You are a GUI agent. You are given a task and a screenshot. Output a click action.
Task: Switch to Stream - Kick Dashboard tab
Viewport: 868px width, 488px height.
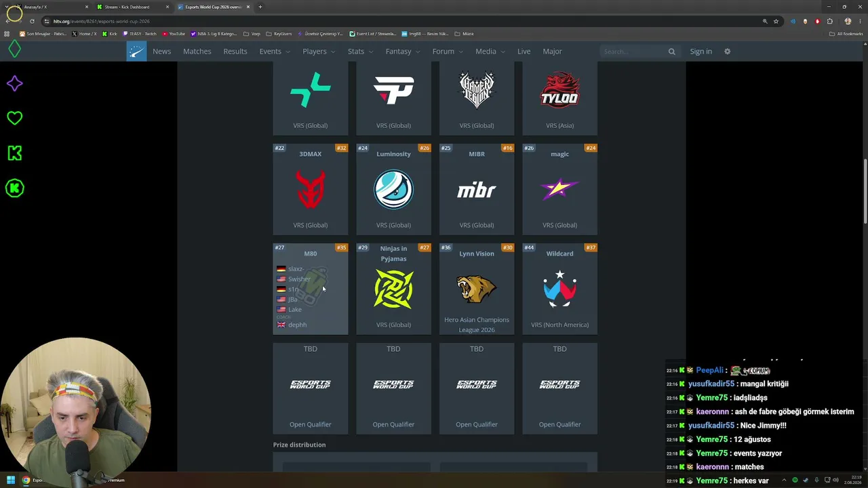click(x=132, y=7)
